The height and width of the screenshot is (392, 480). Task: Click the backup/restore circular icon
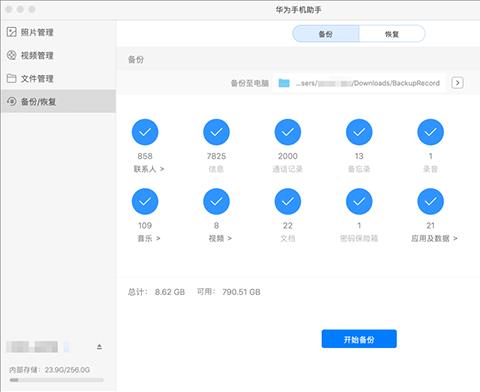(x=12, y=101)
